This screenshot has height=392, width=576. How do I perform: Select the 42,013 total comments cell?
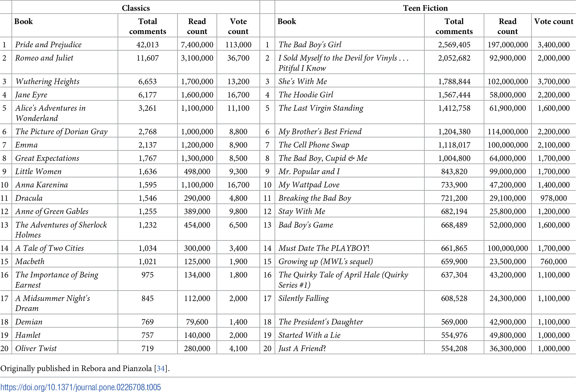(148, 45)
